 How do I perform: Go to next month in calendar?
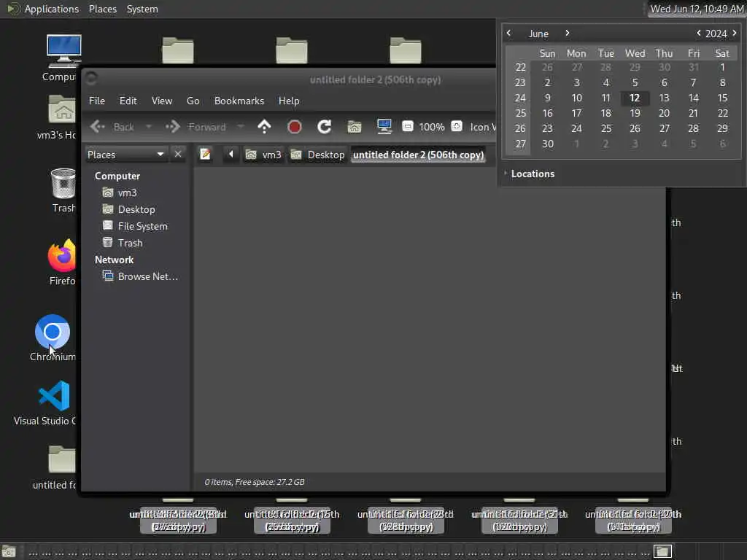[x=567, y=33]
